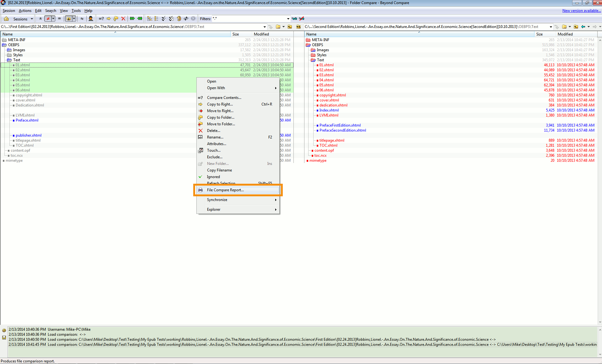The image size is (602, 364).
Task: Click the Copy to Right arrow toolbar icon
Action: tap(109, 19)
